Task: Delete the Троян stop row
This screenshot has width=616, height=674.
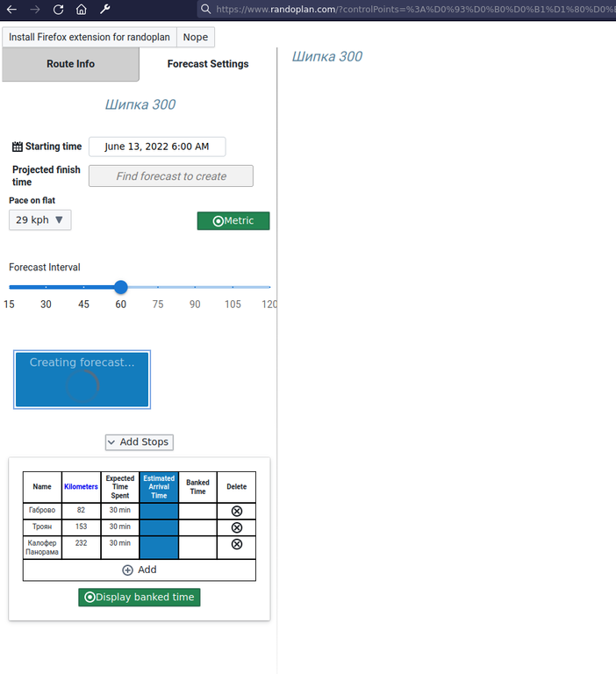Action: point(236,527)
